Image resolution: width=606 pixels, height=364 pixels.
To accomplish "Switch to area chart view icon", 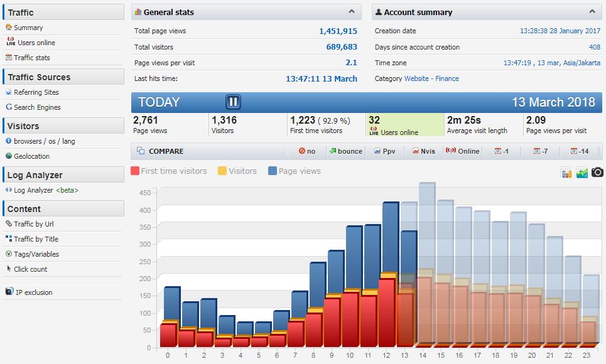I will pos(582,172).
